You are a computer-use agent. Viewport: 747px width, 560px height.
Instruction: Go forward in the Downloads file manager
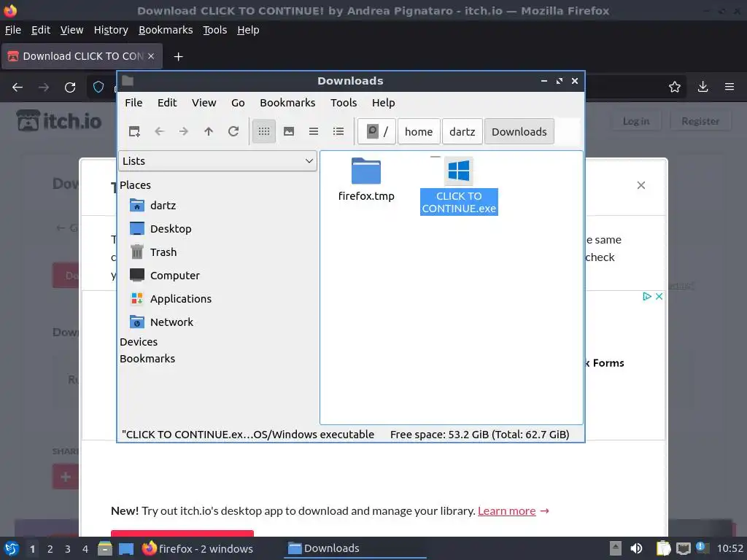(x=184, y=131)
